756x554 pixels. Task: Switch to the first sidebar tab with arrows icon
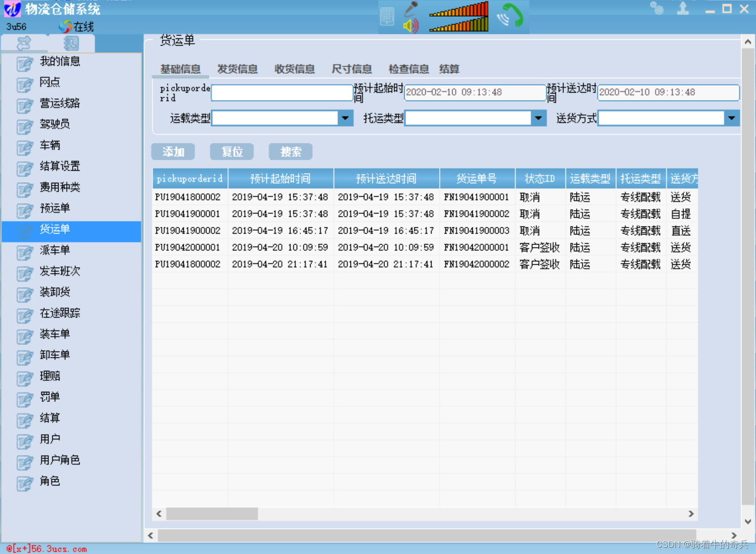click(24, 43)
